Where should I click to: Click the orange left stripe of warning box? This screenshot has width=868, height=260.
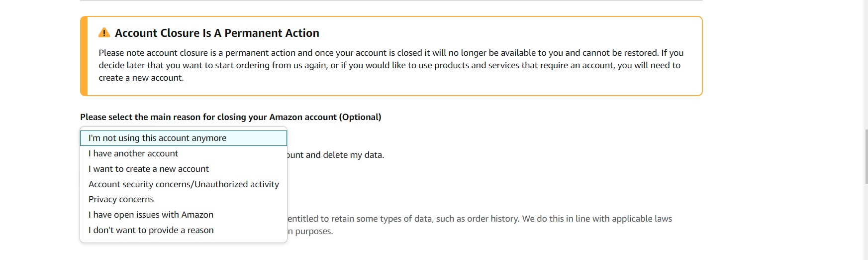coord(84,56)
